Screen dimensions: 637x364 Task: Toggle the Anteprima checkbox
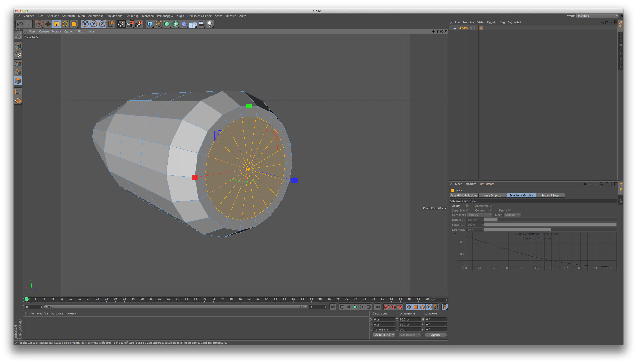tap(491, 206)
